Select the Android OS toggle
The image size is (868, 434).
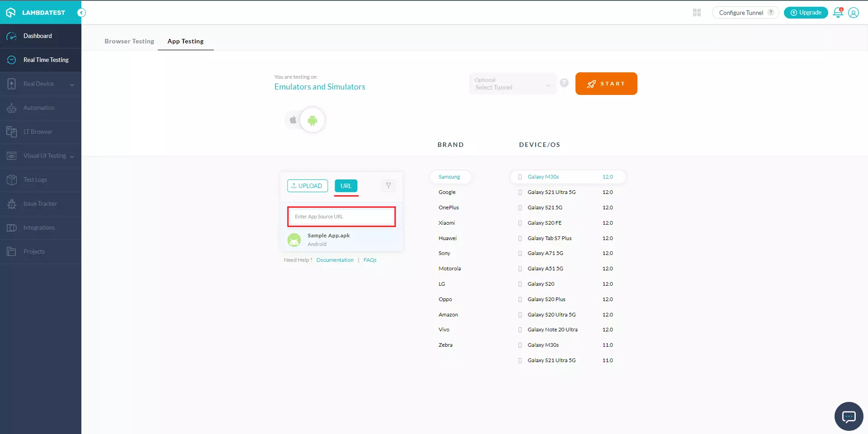click(x=312, y=120)
